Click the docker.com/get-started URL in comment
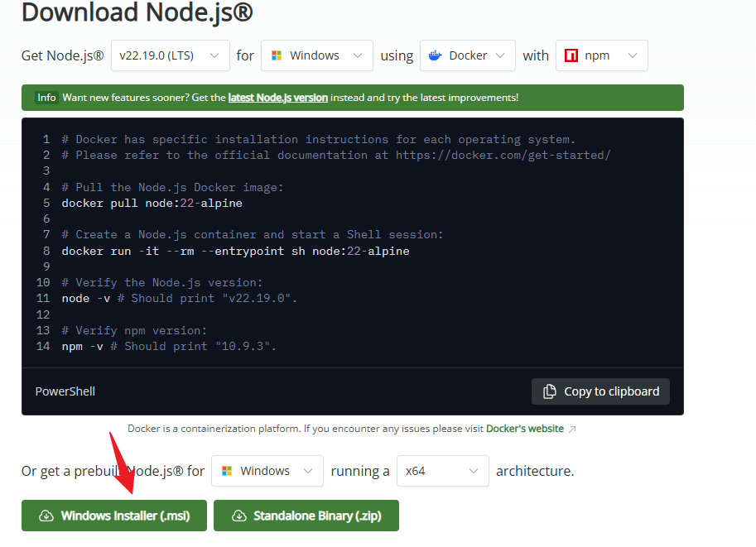This screenshot has width=756, height=547. pos(503,156)
